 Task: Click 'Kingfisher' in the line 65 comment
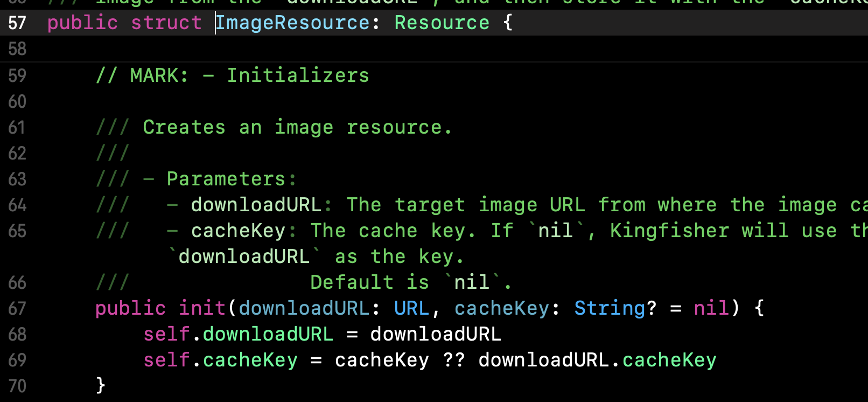click(669, 231)
